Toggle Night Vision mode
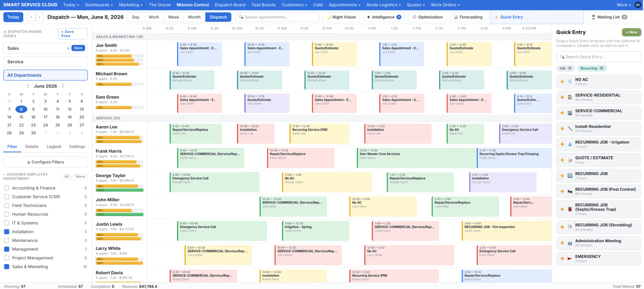Screen dimensions: 644x289 pos(341,17)
